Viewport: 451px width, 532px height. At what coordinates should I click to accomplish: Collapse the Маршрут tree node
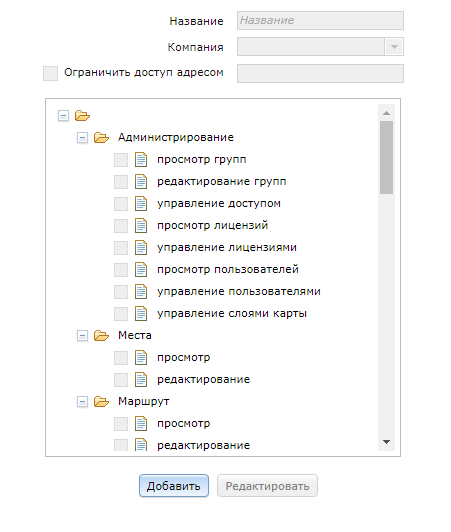click(x=82, y=402)
